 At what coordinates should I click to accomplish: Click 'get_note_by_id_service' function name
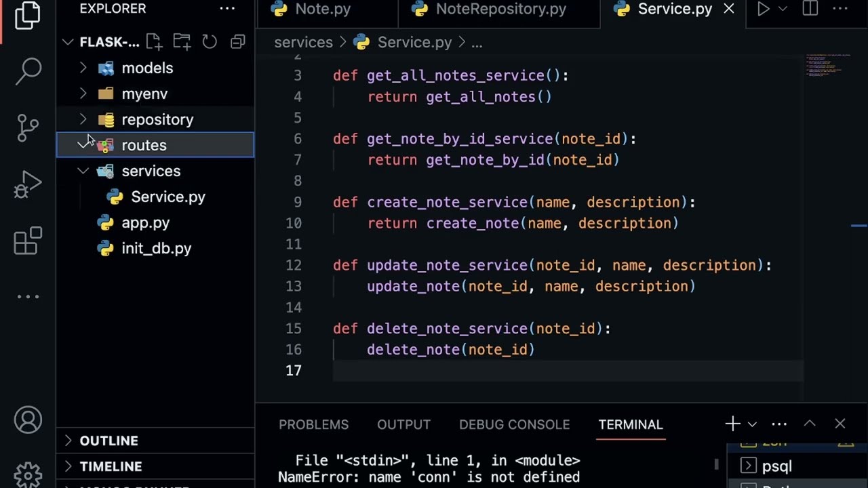(x=460, y=139)
